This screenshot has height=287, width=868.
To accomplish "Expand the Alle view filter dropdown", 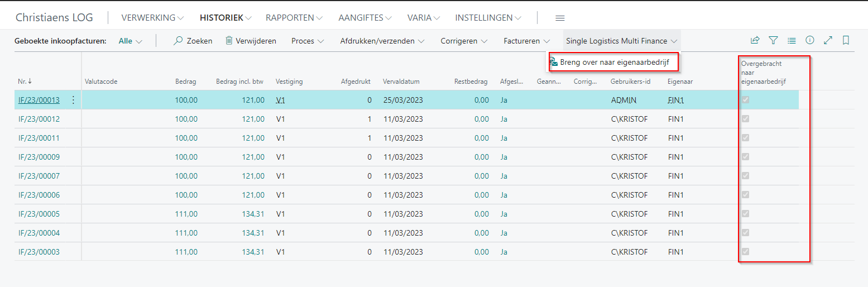I will [x=131, y=41].
